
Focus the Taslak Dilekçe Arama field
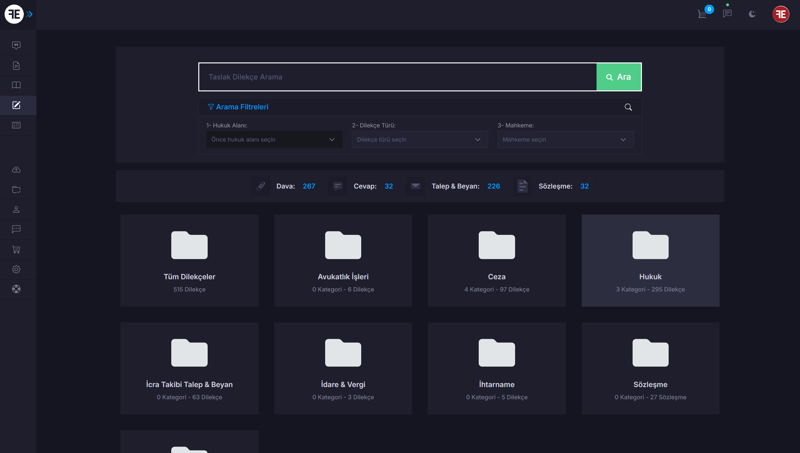pos(397,77)
